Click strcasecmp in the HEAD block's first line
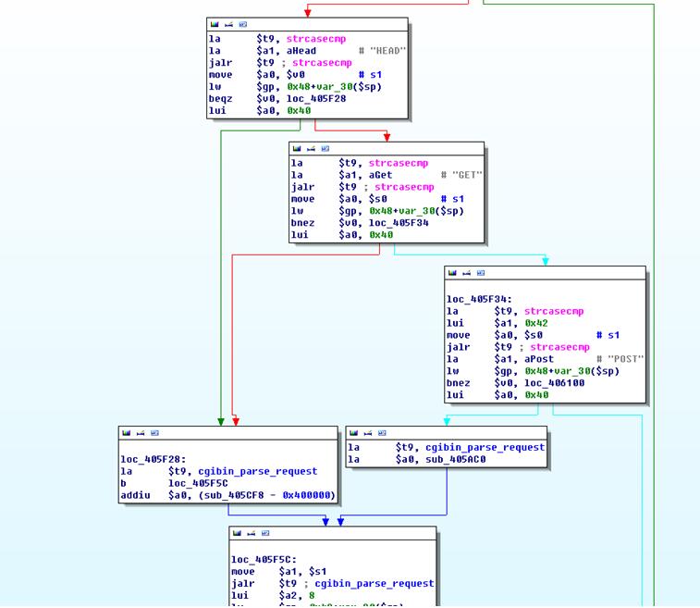 coord(316,39)
